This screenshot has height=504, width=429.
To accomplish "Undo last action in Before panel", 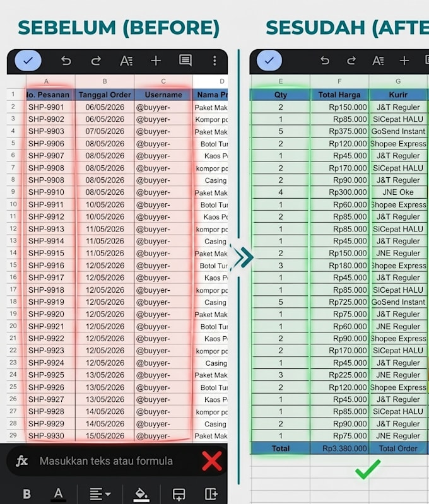I will click(66, 61).
